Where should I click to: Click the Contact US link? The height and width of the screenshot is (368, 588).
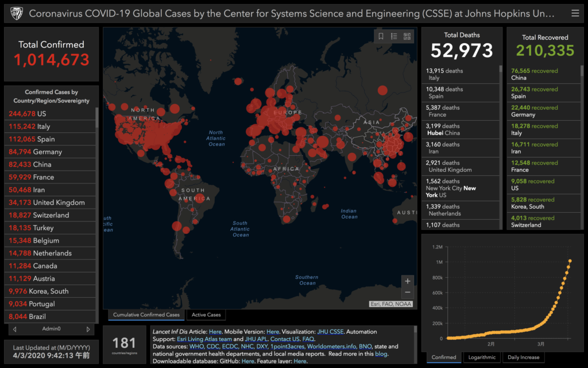tap(285, 339)
